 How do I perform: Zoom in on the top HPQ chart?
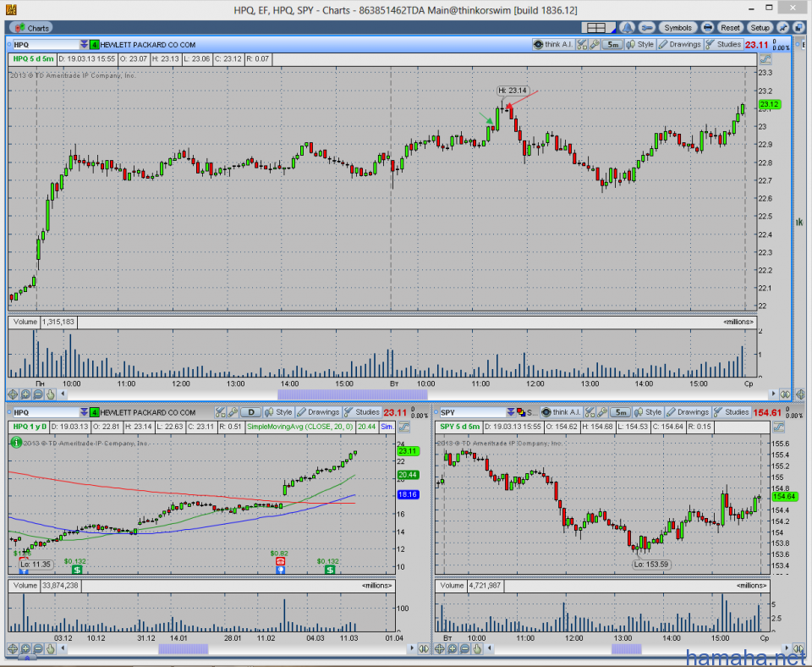(25, 394)
